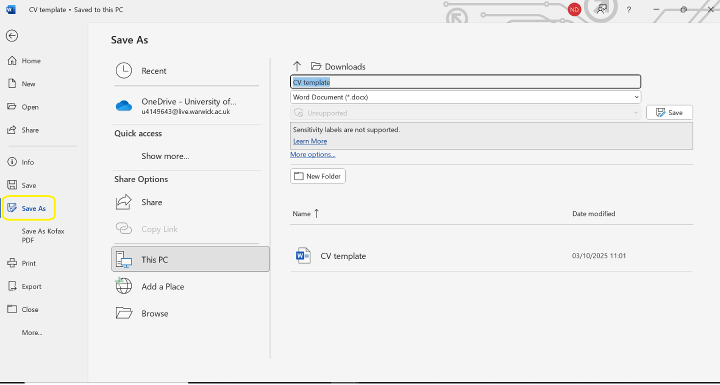Image resolution: width=720 pixels, height=385 pixels.
Task: Select Save As in the left sidebar
Action: [28, 208]
